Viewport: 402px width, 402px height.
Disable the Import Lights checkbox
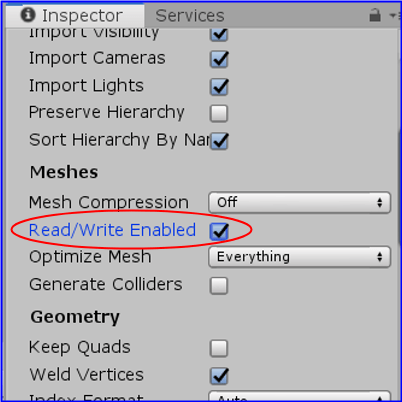coord(219,87)
